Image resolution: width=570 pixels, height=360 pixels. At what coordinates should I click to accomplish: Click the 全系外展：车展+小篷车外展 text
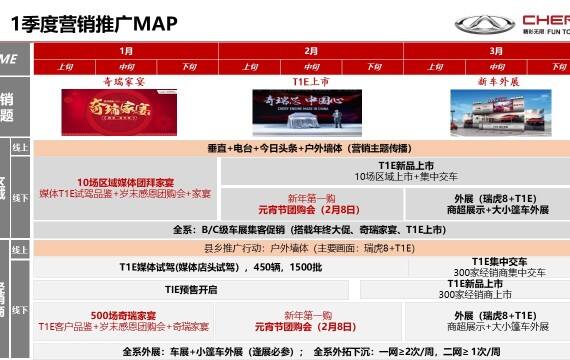(213, 352)
